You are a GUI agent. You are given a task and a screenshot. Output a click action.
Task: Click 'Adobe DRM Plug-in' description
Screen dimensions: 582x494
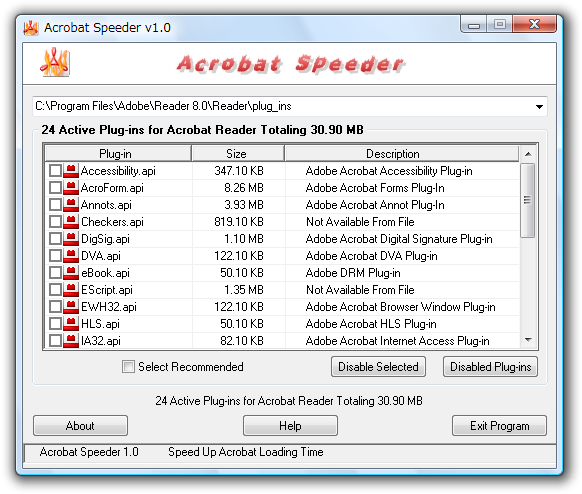[353, 273]
